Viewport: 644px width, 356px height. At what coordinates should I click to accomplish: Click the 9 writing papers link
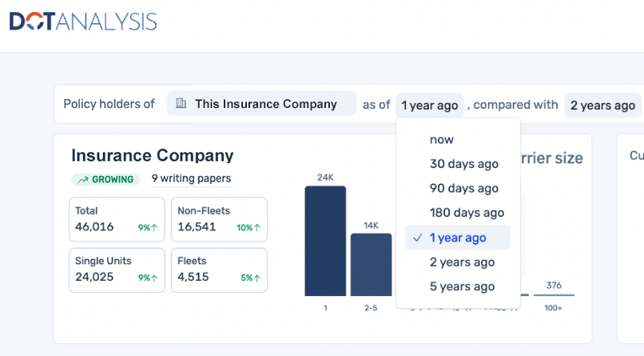point(191,178)
